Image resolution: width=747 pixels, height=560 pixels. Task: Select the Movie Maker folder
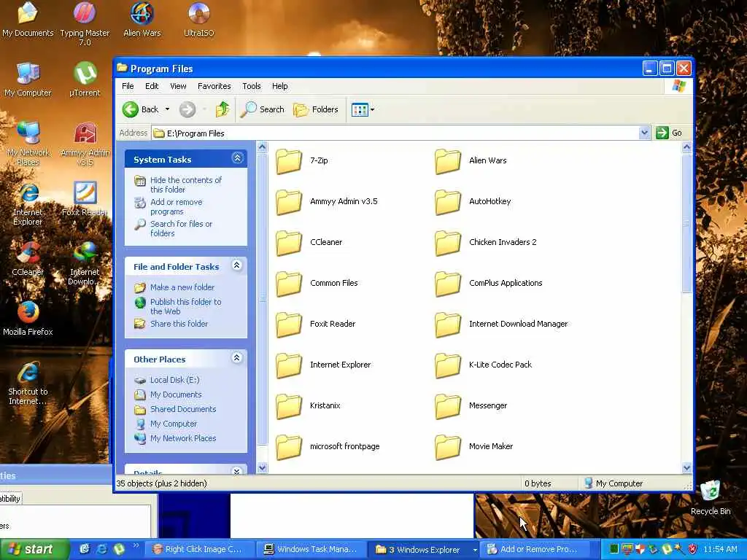(x=474, y=447)
